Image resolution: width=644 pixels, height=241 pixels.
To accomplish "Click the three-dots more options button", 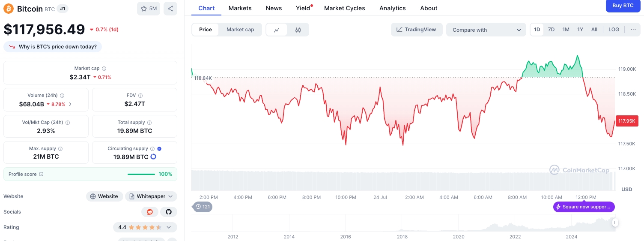I will [x=633, y=30].
